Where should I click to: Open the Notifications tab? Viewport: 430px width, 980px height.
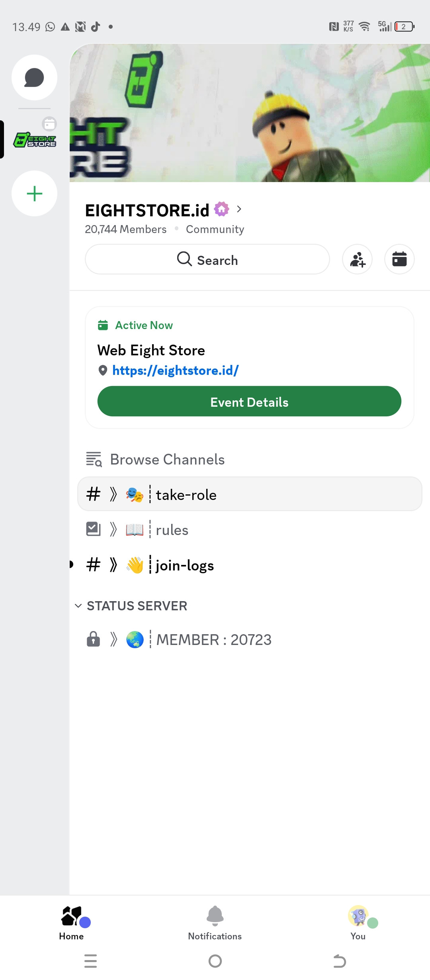point(215,923)
